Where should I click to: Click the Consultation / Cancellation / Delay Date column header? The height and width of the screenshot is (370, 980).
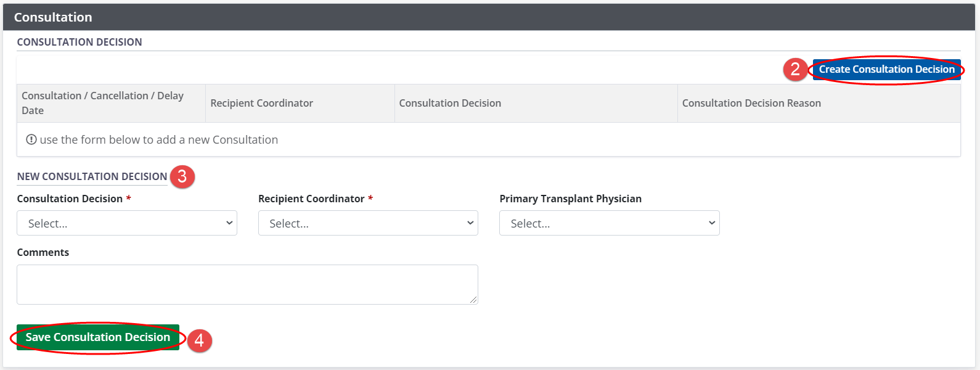102,103
